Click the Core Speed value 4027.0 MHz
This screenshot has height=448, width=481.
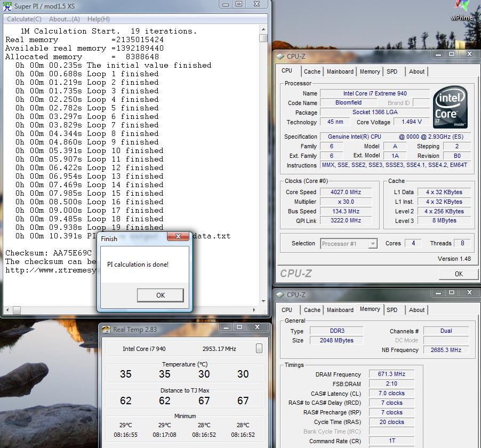point(346,192)
